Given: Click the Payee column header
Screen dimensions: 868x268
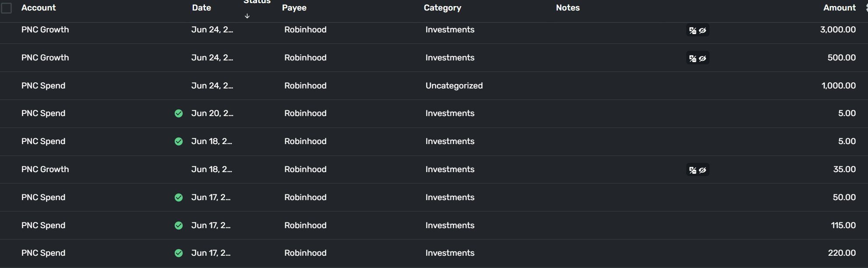Looking at the screenshot, I should [x=294, y=8].
